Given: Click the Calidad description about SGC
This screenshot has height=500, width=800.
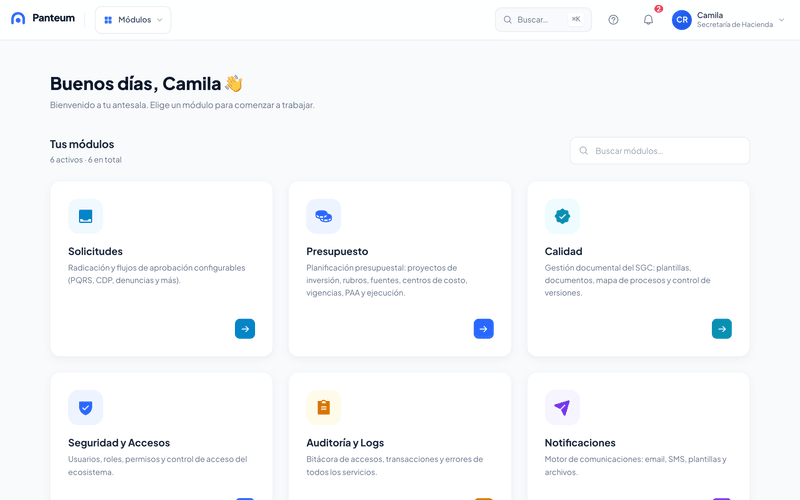Looking at the screenshot, I should tap(628, 280).
